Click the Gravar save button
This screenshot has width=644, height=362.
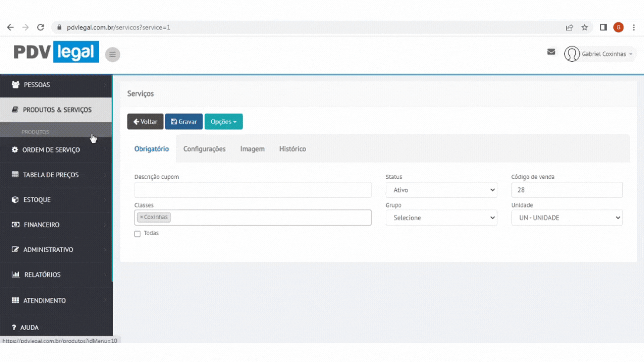[184, 122]
